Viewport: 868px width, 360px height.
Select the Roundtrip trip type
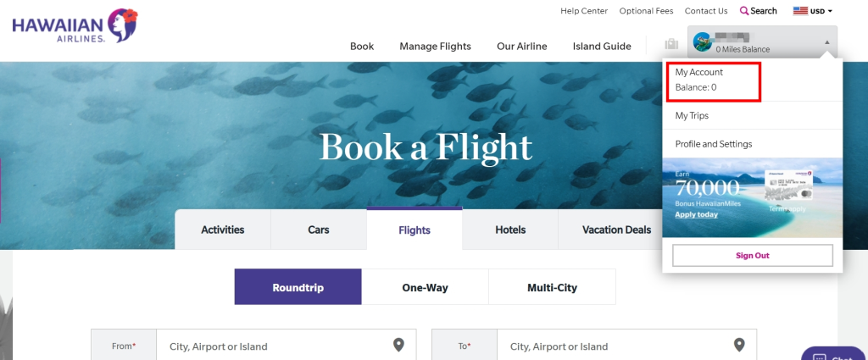[x=298, y=287]
